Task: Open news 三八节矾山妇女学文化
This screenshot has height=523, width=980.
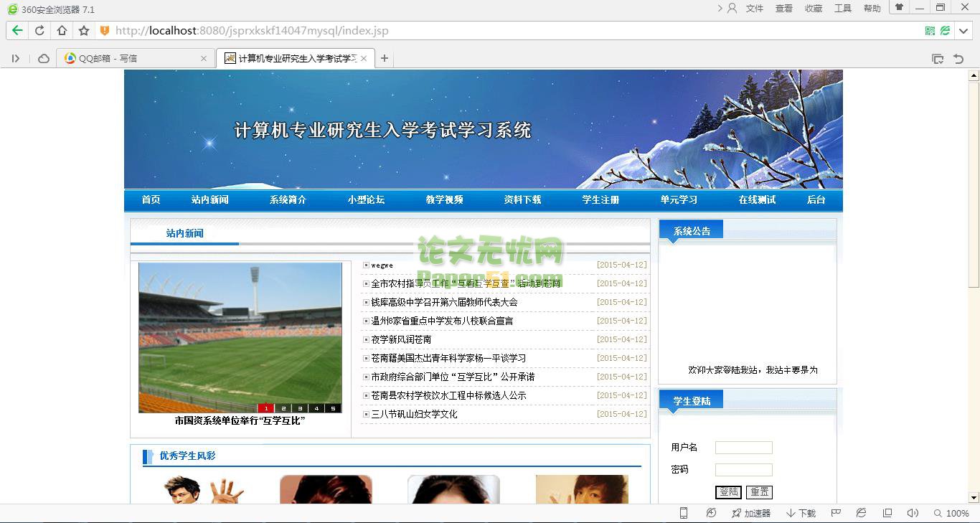Action: (414, 415)
